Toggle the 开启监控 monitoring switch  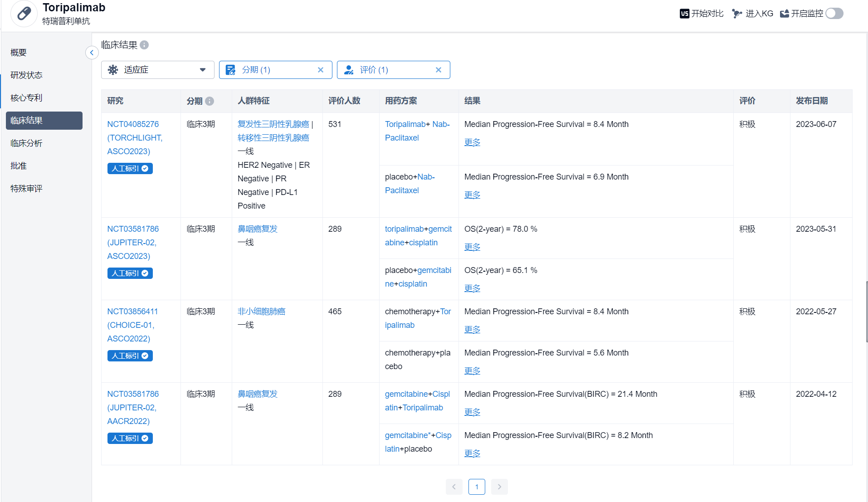pos(834,14)
